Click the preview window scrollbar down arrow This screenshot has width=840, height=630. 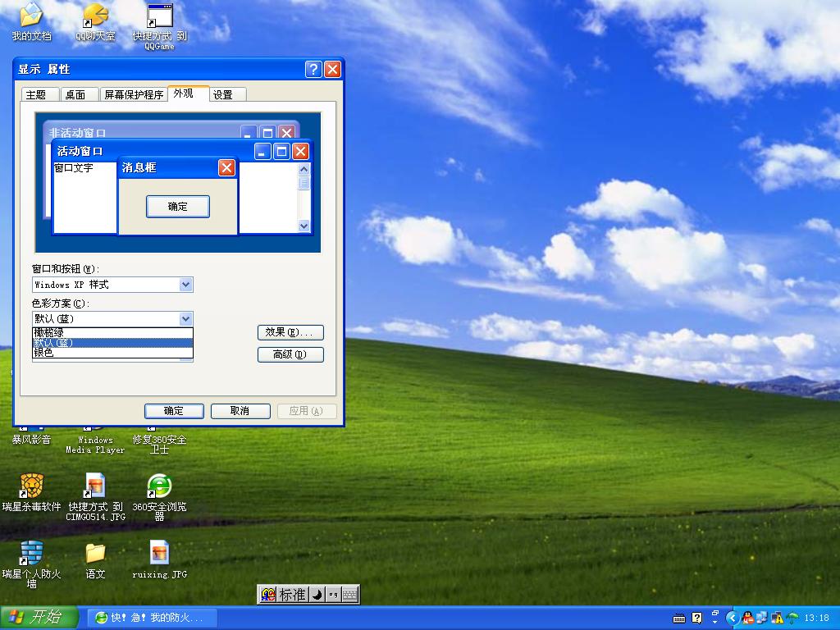[x=304, y=226]
